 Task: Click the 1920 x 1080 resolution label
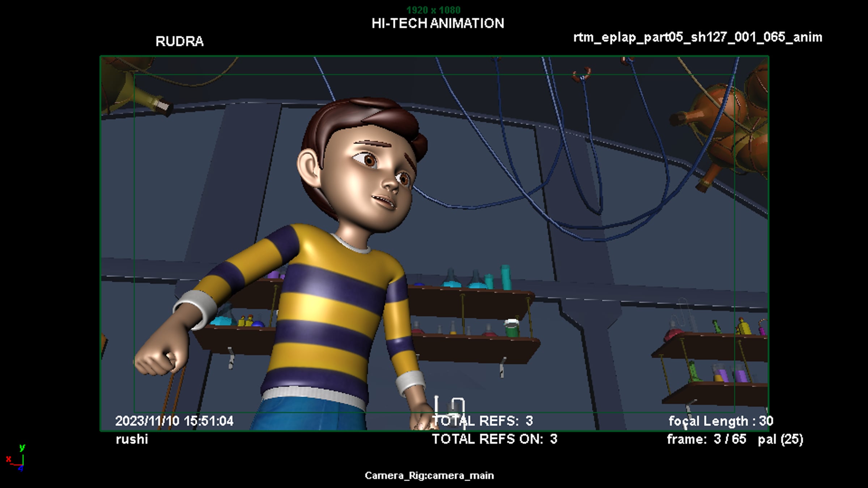click(433, 10)
